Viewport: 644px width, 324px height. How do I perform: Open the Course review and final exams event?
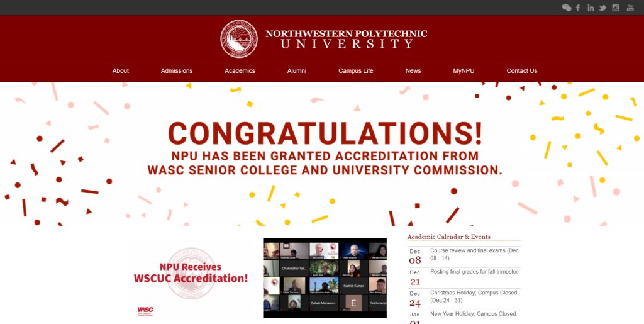[x=475, y=254]
